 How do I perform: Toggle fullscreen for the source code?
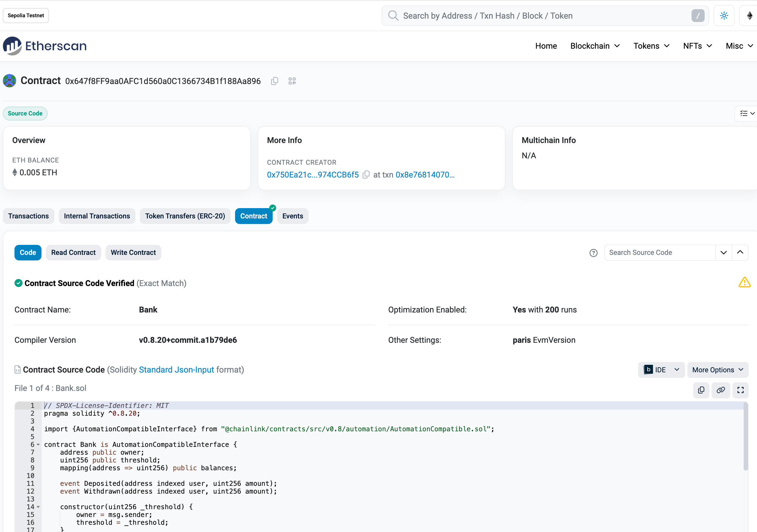pyautogui.click(x=741, y=390)
